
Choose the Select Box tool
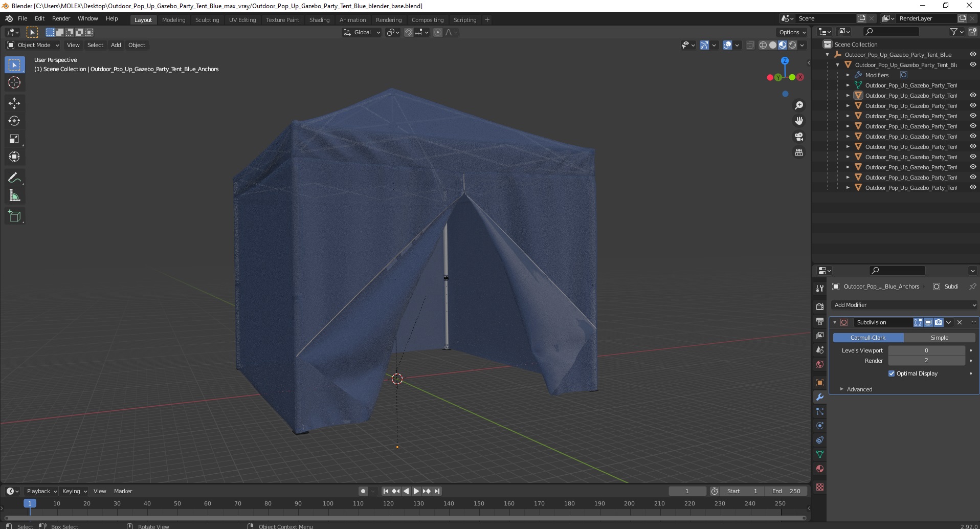click(14, 65)
